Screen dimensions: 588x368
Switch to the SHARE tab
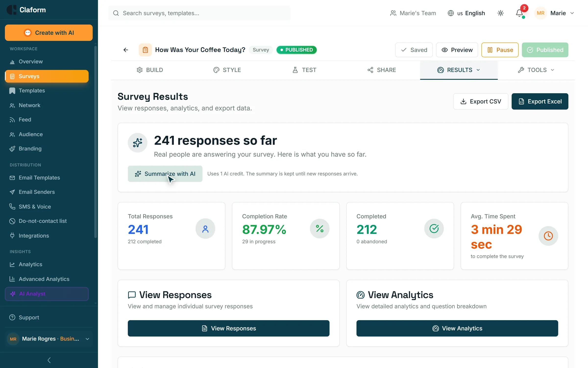pos(381,70)
